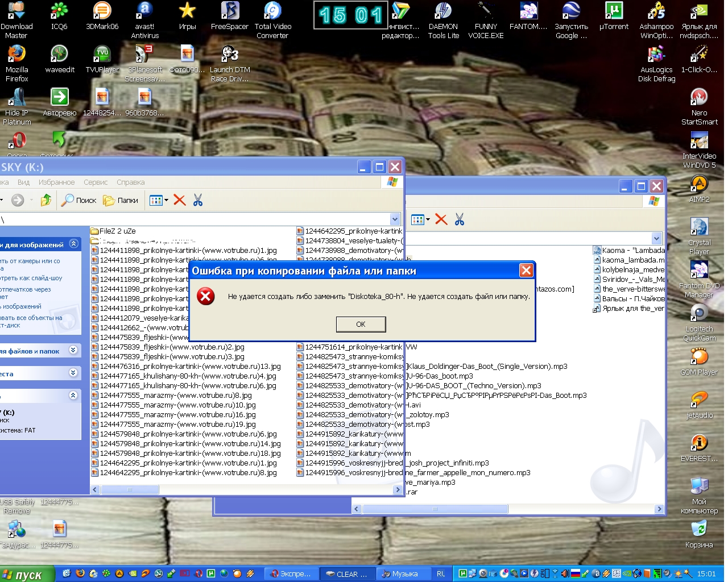Click OK in the copy error dialog

361,324
